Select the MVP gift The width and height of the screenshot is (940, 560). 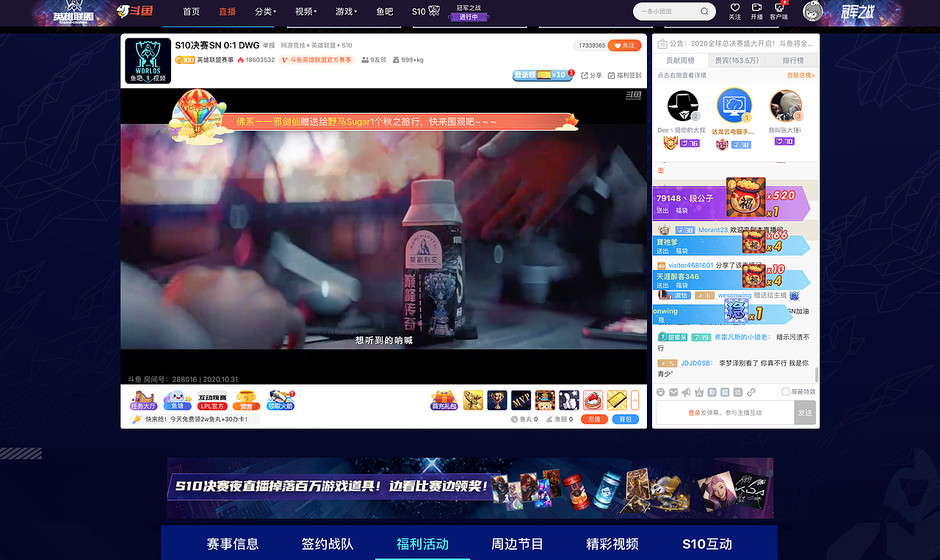click(521, 400)
